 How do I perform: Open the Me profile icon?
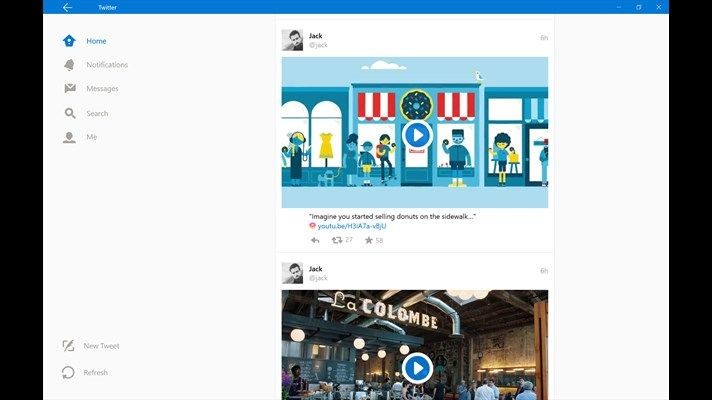[69, 137]
